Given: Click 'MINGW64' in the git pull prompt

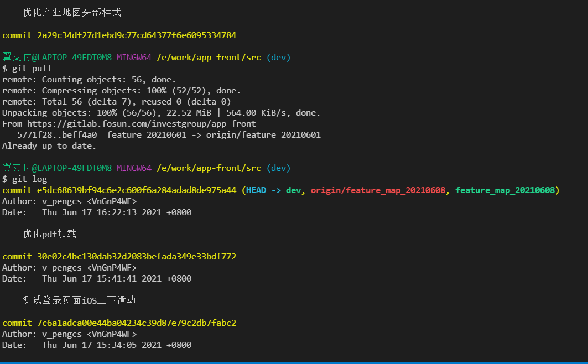Looking at the screenshot, I should pos(134,58).
